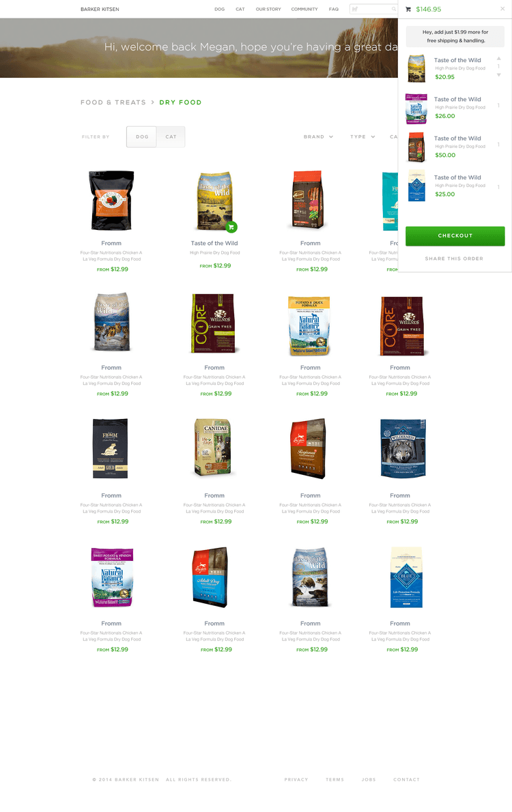The height and width of the screenshot is (812, 512).
Task: Click the shopping cart icon beside $146.95
Action: click(x=408, y=10)
